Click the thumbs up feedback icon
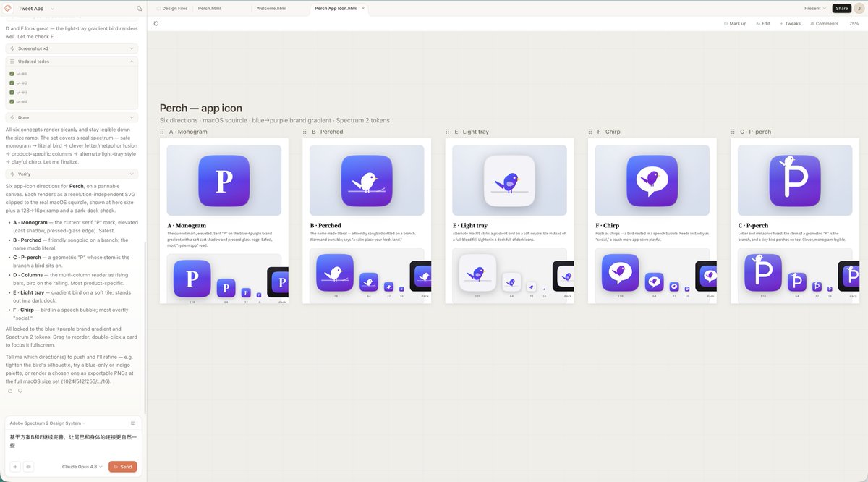Screen dimensions: 868x482 [x=10, y=391]
